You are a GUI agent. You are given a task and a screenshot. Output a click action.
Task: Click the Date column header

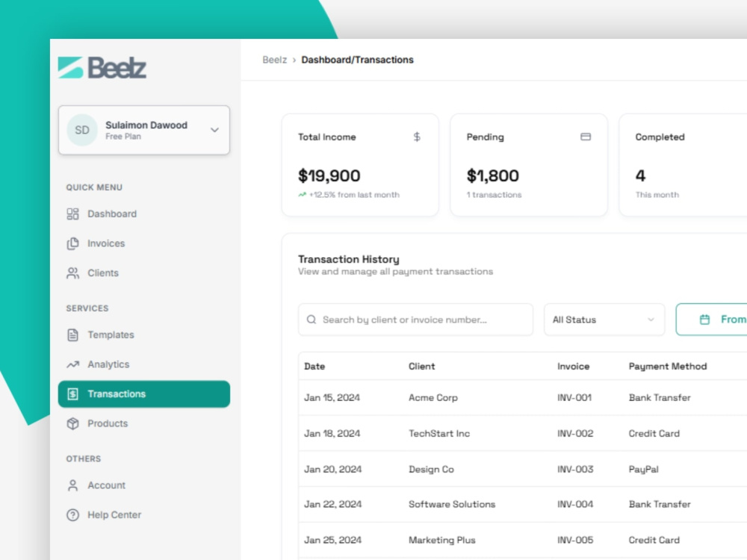[x=314, y=366]
